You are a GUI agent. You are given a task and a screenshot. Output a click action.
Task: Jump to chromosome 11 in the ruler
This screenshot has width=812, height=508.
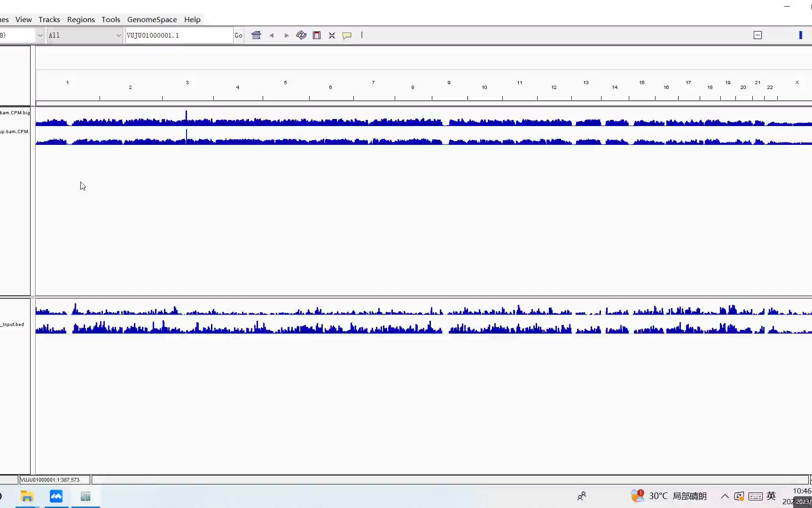[519, 83]
